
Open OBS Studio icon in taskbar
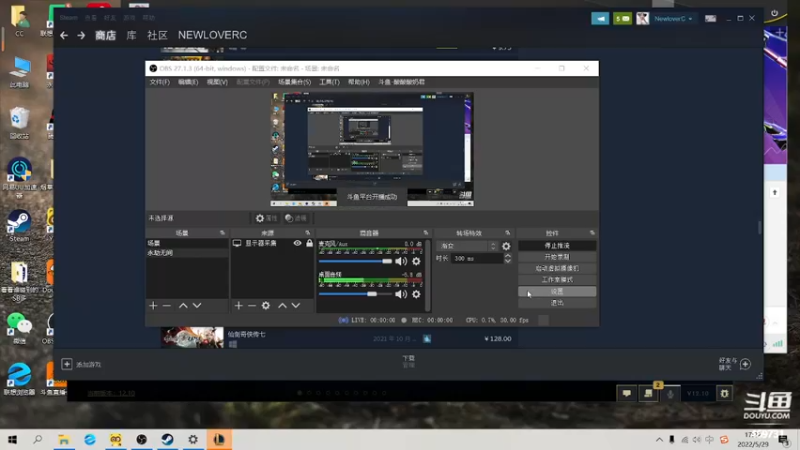(x=141, y=439)
